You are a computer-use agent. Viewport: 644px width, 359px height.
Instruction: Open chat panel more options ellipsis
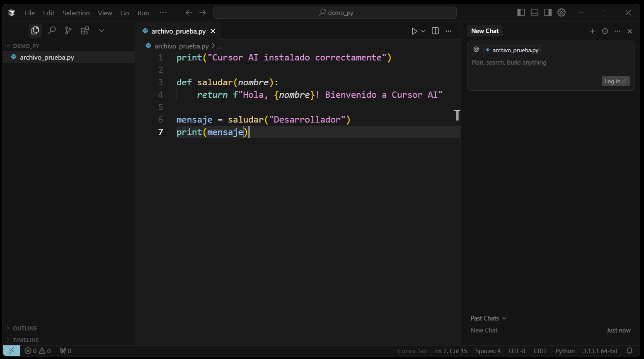[617, 31]
